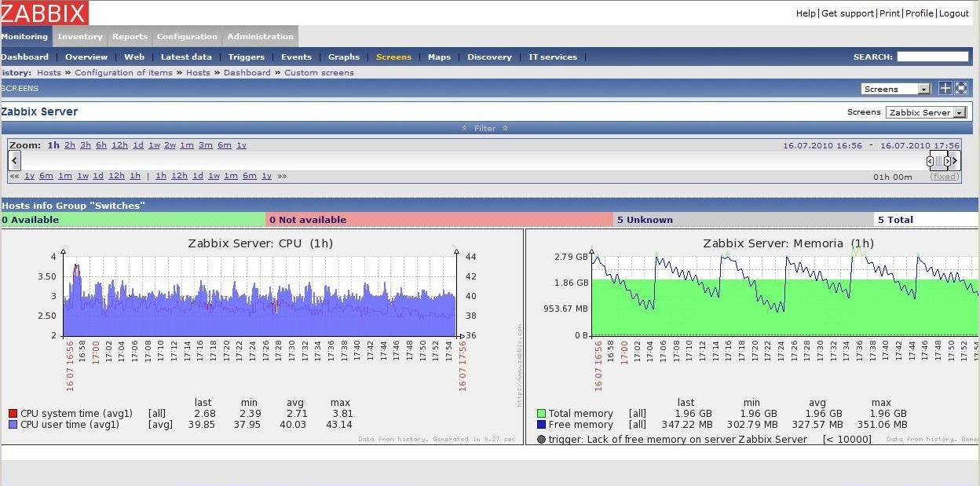Screen dimensions: 980x486
Task: Click the Help link
Action: (806, 13)
